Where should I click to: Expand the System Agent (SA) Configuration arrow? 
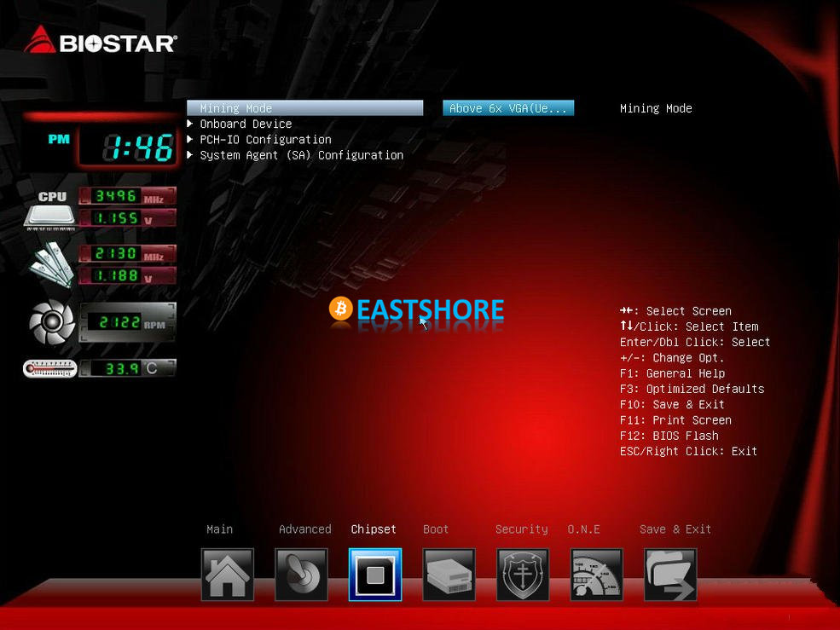pos(189,155)
